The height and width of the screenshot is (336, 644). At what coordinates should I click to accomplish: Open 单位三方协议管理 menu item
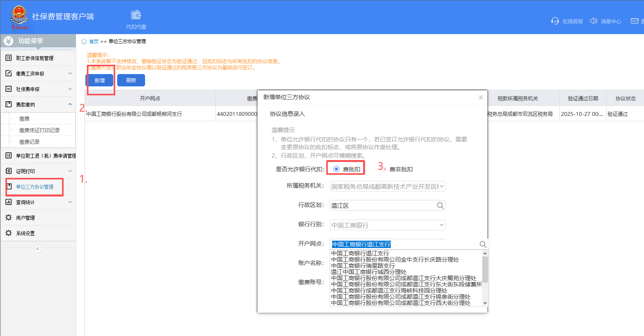[35, 187]
